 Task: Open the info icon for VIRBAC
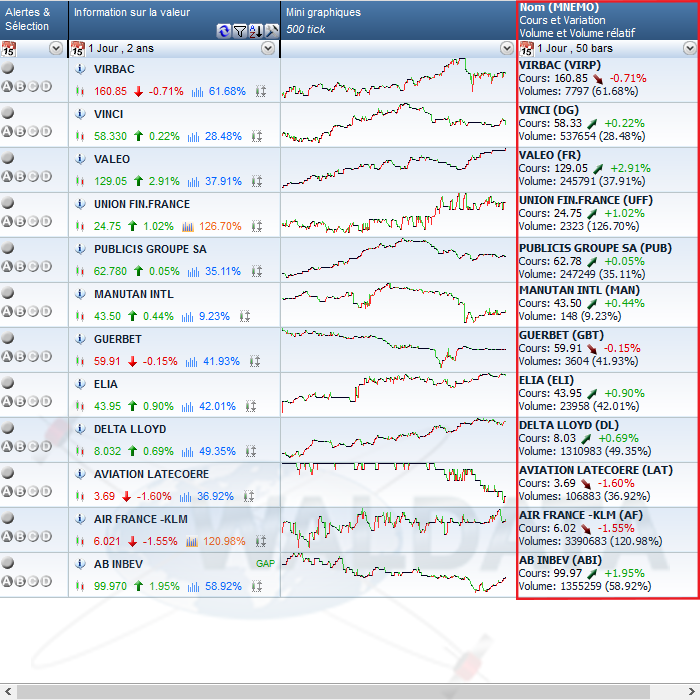click(80, 69)
